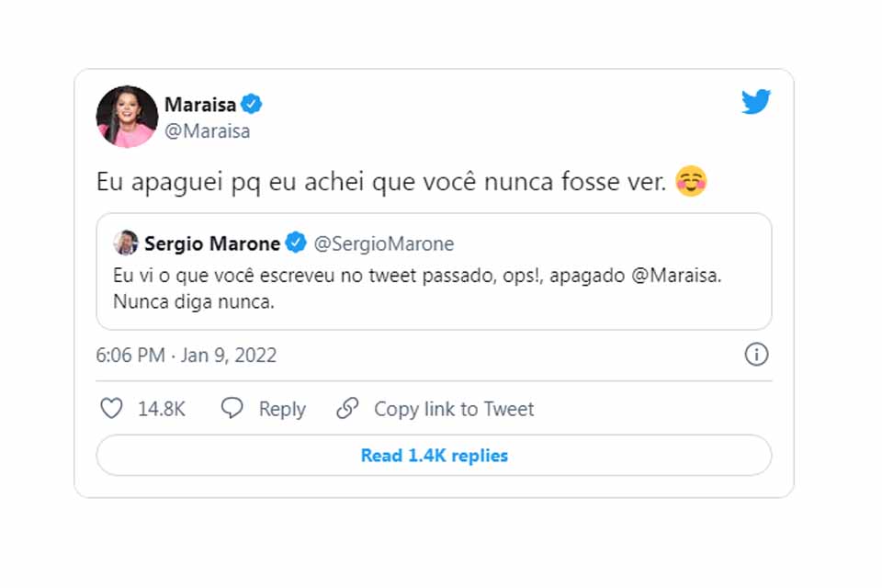The image size is (882, 588).
Task: Click the reply speech bubble icon
Action: [x=232, y=409]
